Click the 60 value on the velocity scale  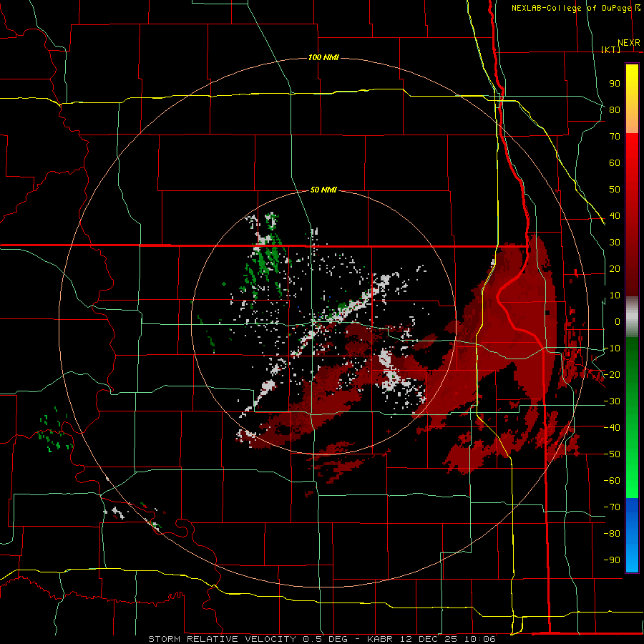(x=615, y=162)
